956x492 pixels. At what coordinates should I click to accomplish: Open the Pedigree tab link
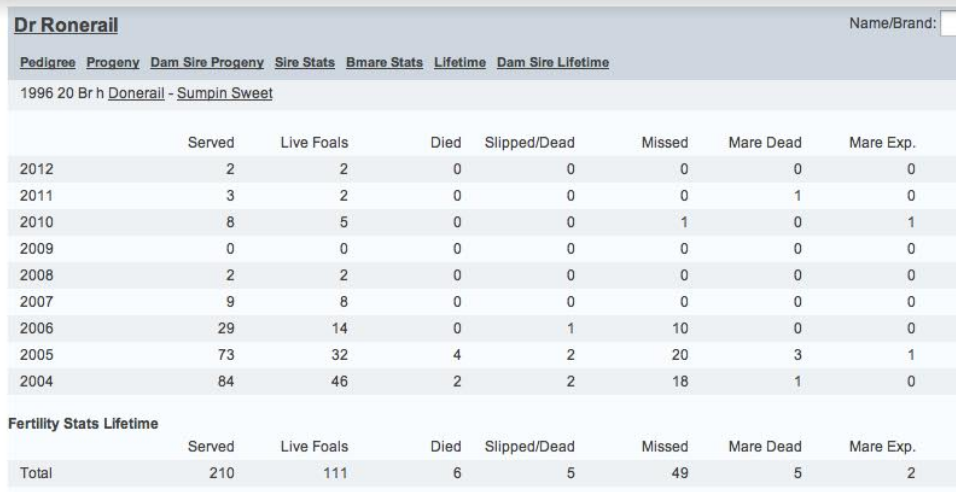pyautogui.click(x=48, y=62)
